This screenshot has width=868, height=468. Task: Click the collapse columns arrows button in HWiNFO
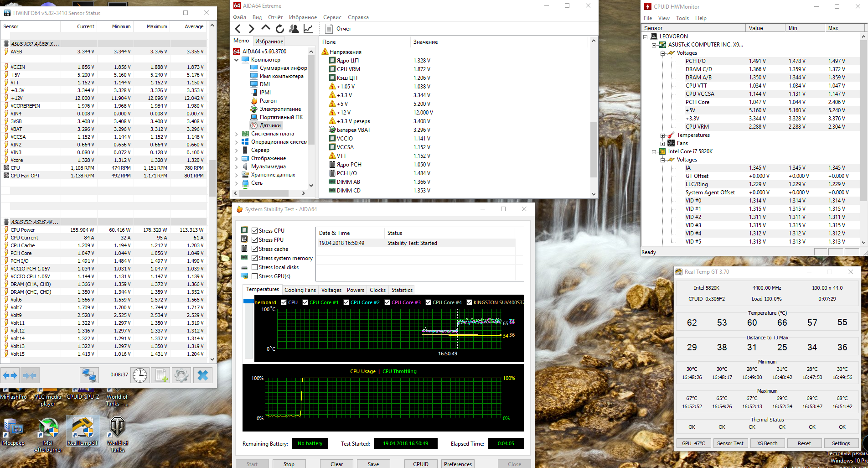coord(30,375)
